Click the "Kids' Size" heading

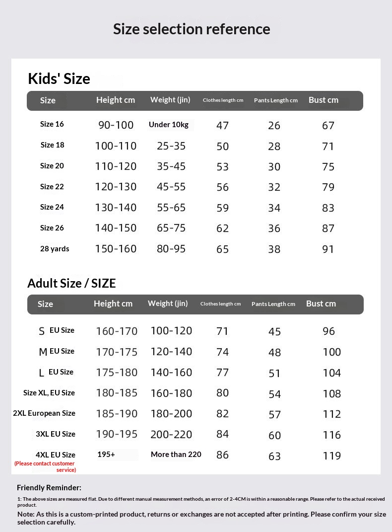click(x=59, y=78)
